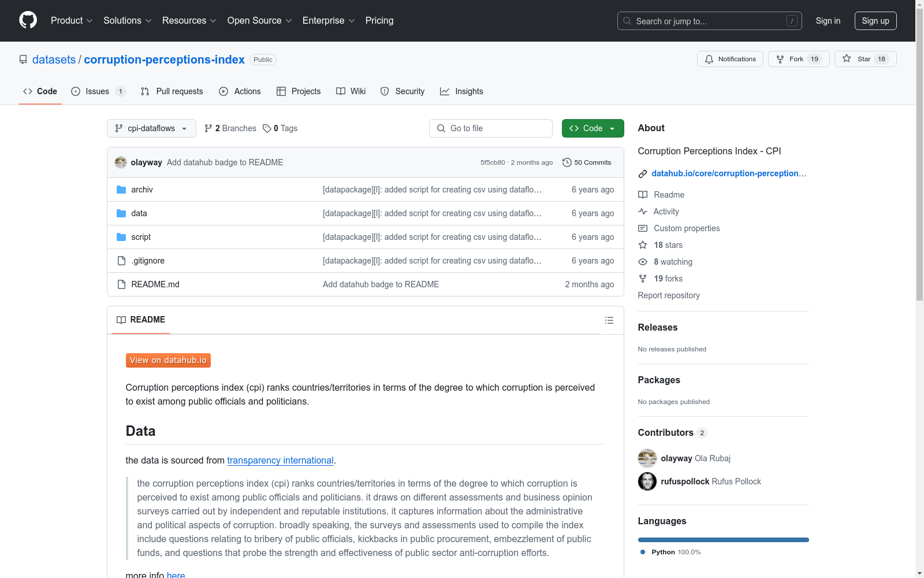Open the README outline list icon

[x=609, y=320]
